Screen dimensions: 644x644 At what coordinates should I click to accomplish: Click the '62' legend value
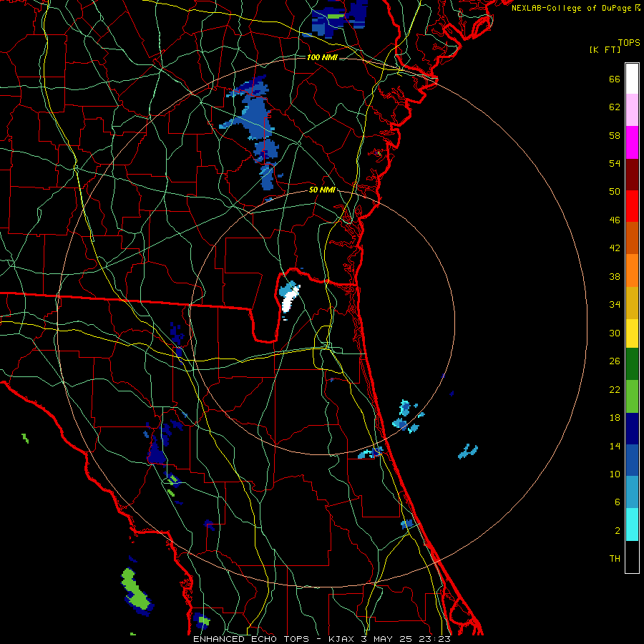(x=615, y=107)
